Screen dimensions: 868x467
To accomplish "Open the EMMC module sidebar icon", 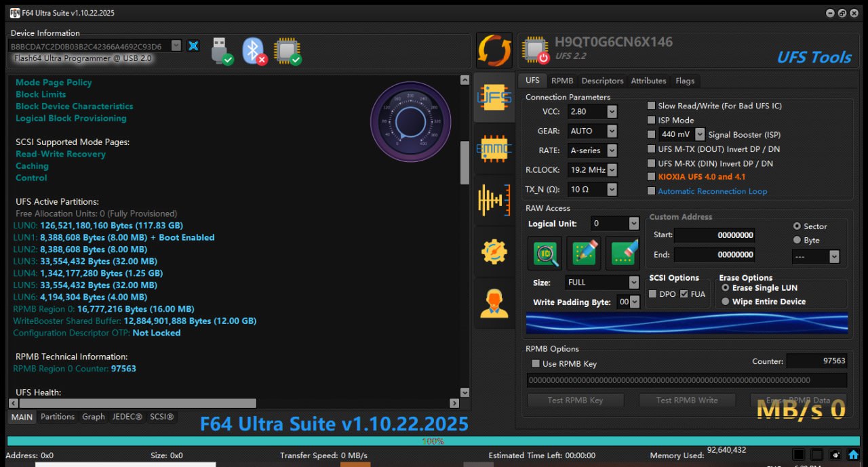I will coord(494,148).
